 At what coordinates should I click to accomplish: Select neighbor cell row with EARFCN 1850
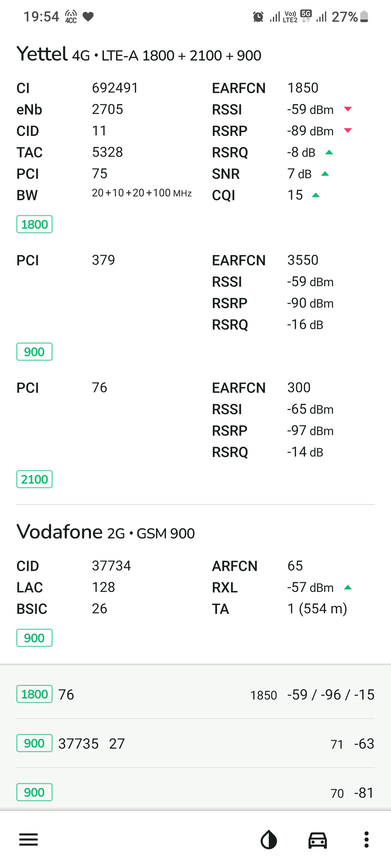pyautogui.click(x=195, y=694)
